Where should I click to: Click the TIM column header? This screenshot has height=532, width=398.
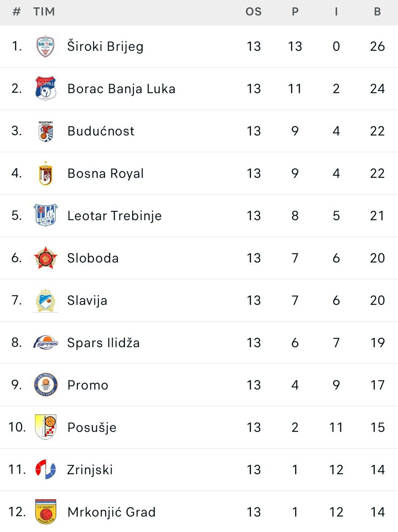[x=44, y=12]
